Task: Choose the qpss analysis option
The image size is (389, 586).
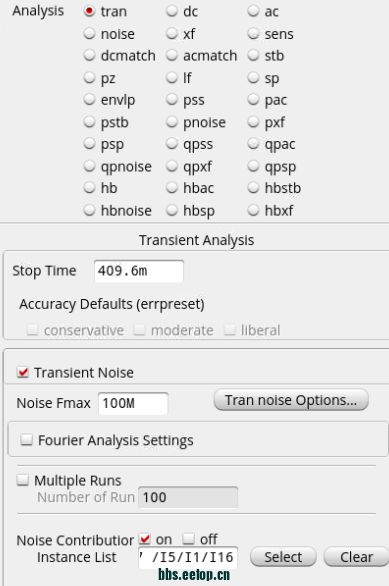Action: [x=172, y=144]
